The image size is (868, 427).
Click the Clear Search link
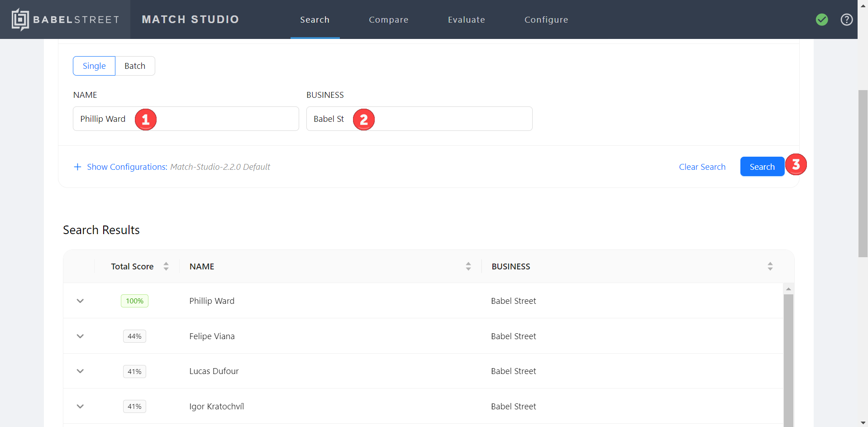tap(702, 167)
